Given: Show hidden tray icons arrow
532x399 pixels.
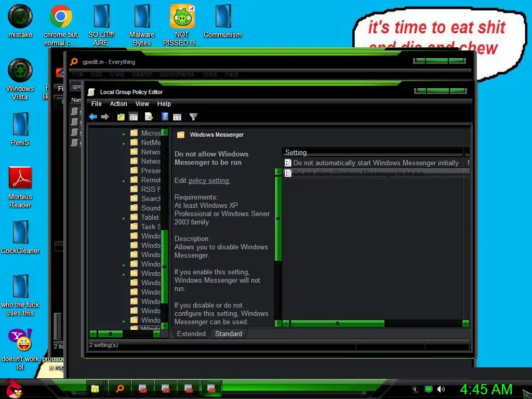Looking at the screenshot, I should tap(415, 390).
